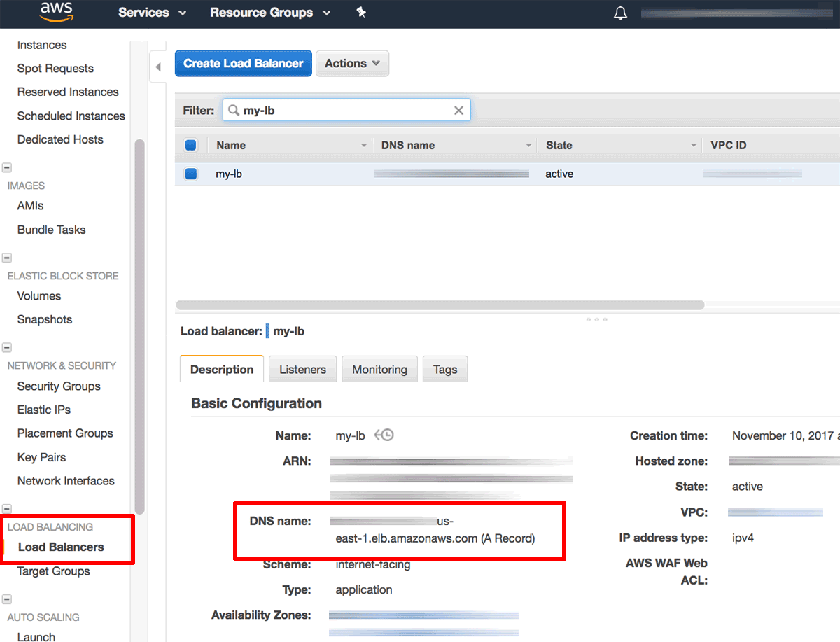Screen dimensions: 840x642
Task: Open the State column dropdown arrow
Action: pos(694,146)
